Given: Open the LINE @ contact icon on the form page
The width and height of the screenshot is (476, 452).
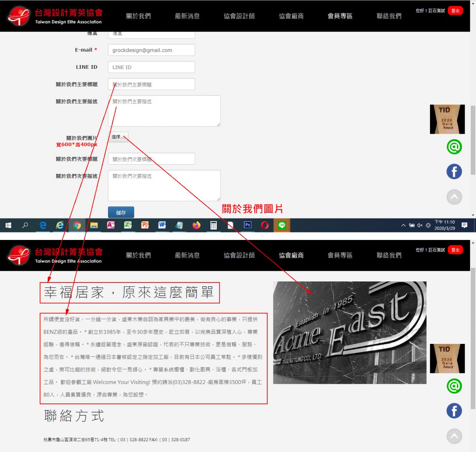Looking at the screenshot, I should (x=454, y=147).
